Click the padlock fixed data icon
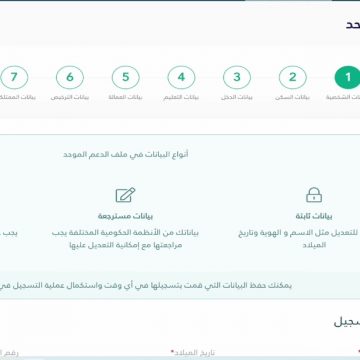 click(x=314, y=195)
